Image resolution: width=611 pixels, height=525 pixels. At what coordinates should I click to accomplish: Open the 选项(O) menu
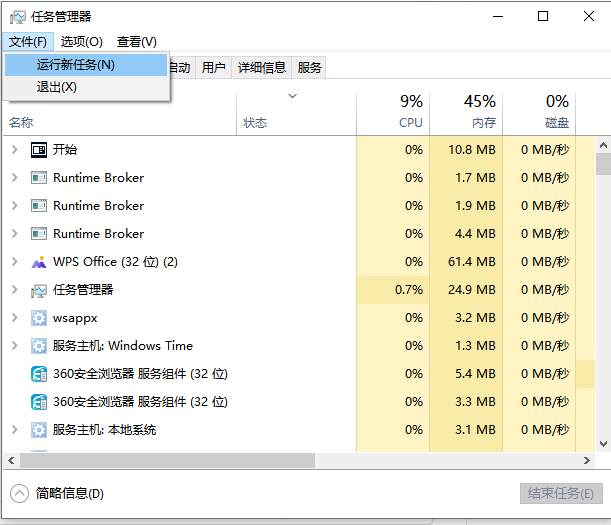pyautogui.click(x=81, y=42)
